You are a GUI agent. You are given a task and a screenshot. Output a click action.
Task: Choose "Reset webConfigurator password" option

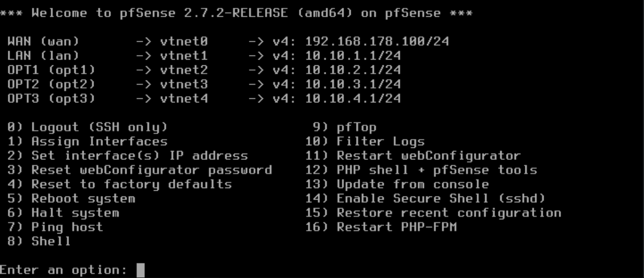(151, 170)
